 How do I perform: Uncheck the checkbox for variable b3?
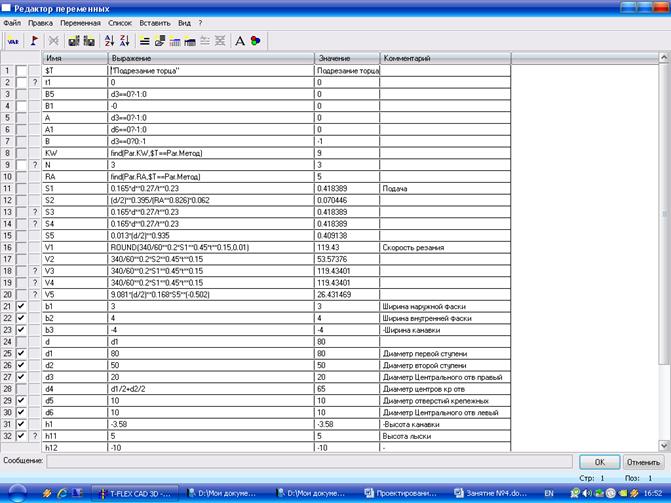pyautogui.click(x=21, y=330)
